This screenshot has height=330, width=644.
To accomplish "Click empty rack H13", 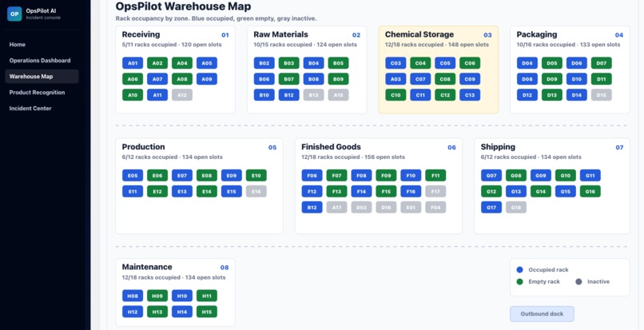I will 157,312.
